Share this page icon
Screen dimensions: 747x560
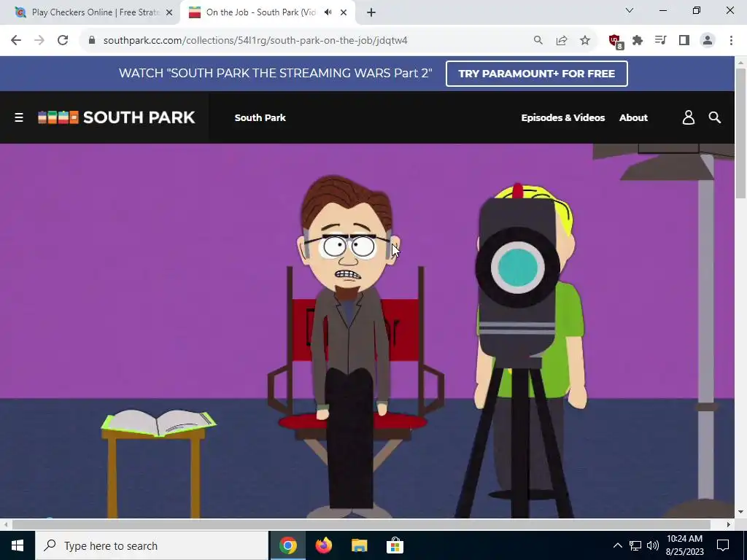[x=561, y=41]
